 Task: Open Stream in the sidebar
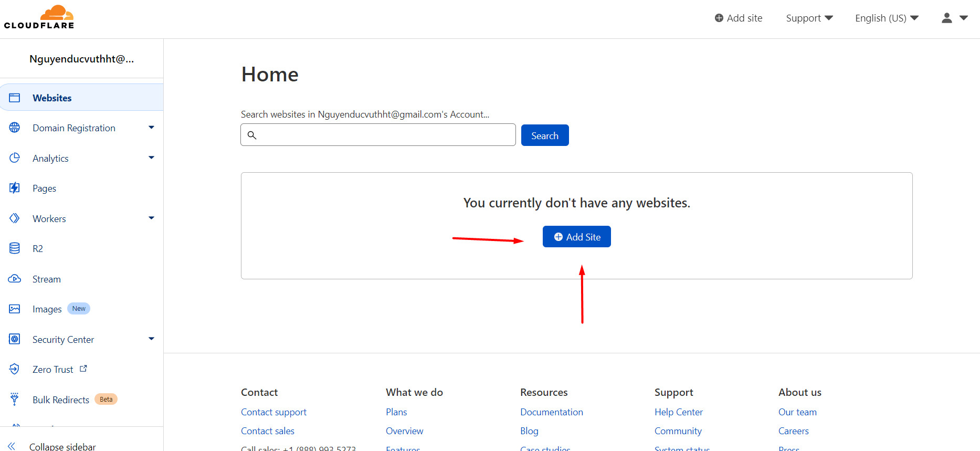pos(47,279)
